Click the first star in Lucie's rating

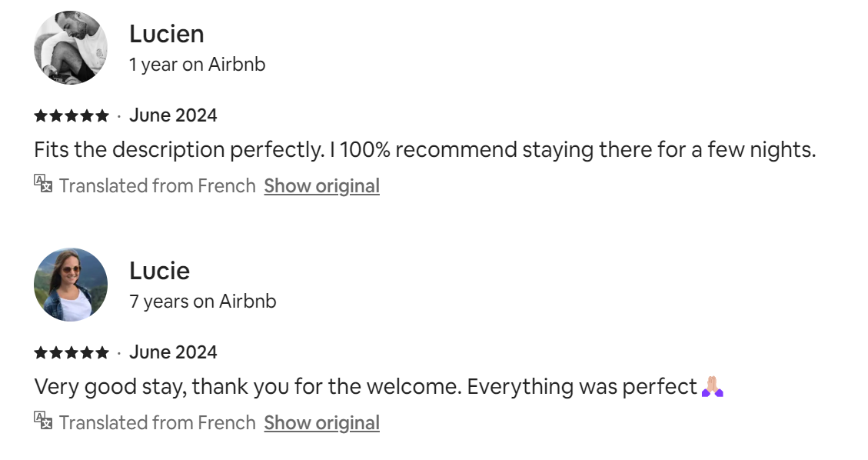(41, 353)
